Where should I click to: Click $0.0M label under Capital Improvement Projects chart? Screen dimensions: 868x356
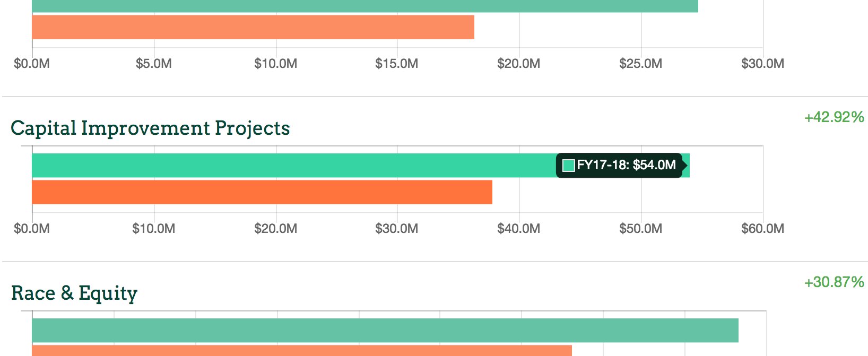tap(32, 229)
